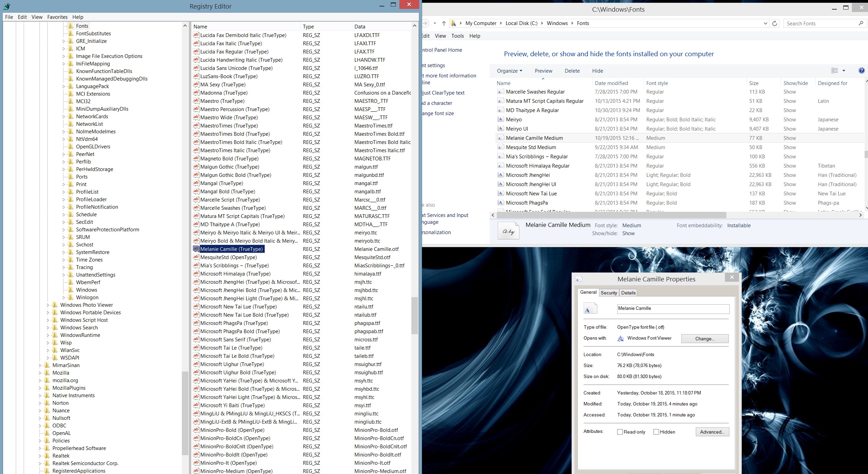The width and height of the screenshot is (868, 474).
Task: Click the Registry Editor app icon in title bar
Action: (7, 6)
